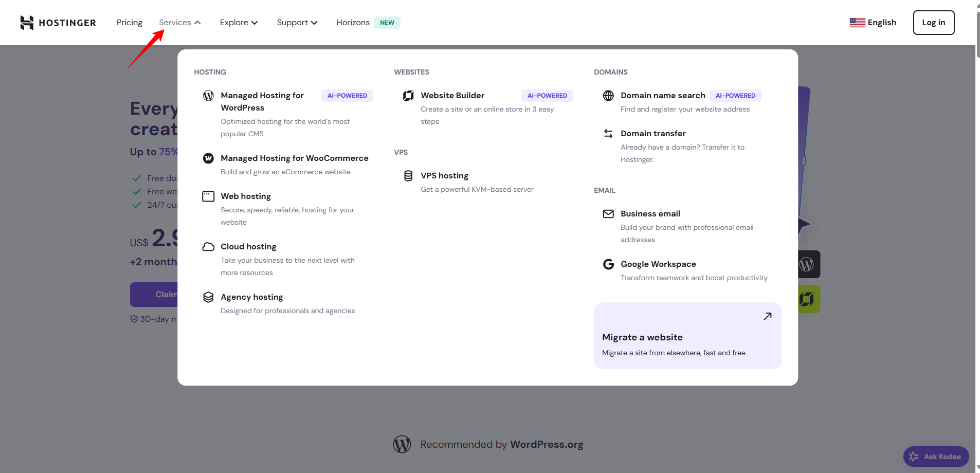Screen dimensions: 980x473
Task: Click the US flag language icon
Action: (x=857, y=23)
